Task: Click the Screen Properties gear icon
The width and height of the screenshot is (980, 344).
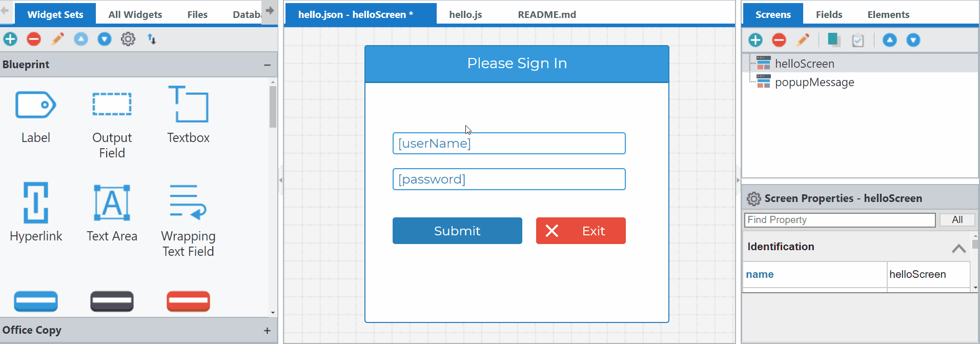Action: coord(753,198)
